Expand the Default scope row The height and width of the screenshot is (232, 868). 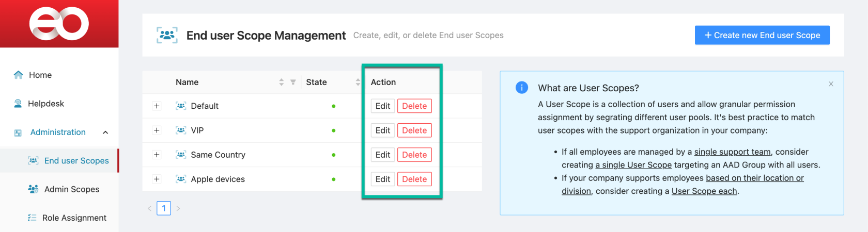pos(157,106)
